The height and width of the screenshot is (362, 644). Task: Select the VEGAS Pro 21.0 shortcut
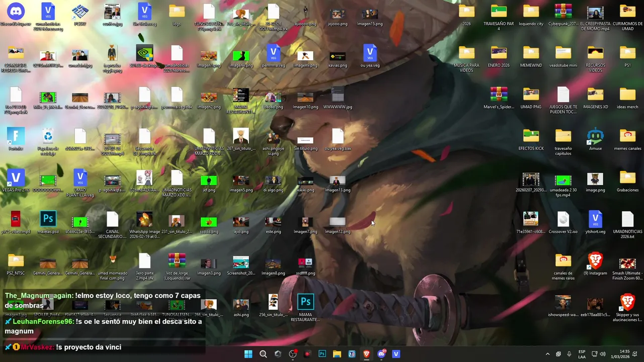pyautogui.click(x=16, y=178)
